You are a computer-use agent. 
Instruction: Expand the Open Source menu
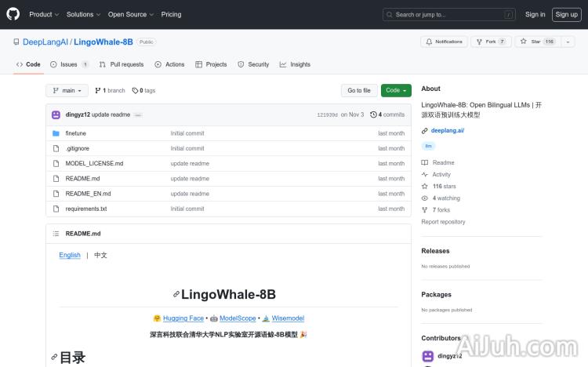click(130, 14)
